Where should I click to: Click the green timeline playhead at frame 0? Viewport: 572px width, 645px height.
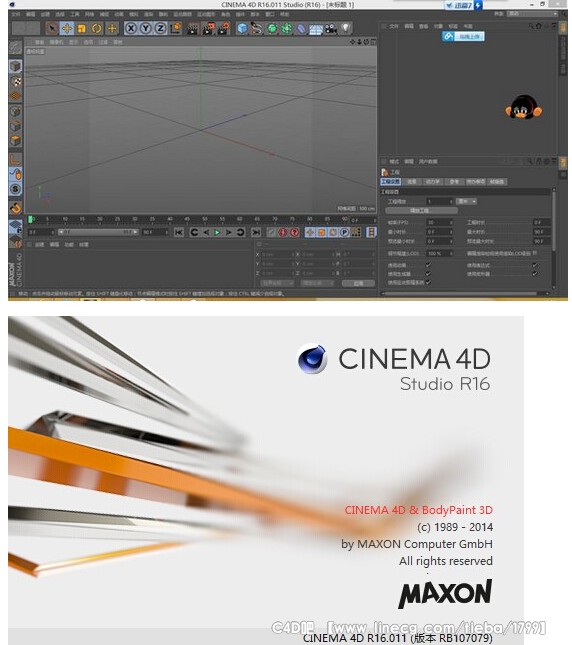click(30, 219)
